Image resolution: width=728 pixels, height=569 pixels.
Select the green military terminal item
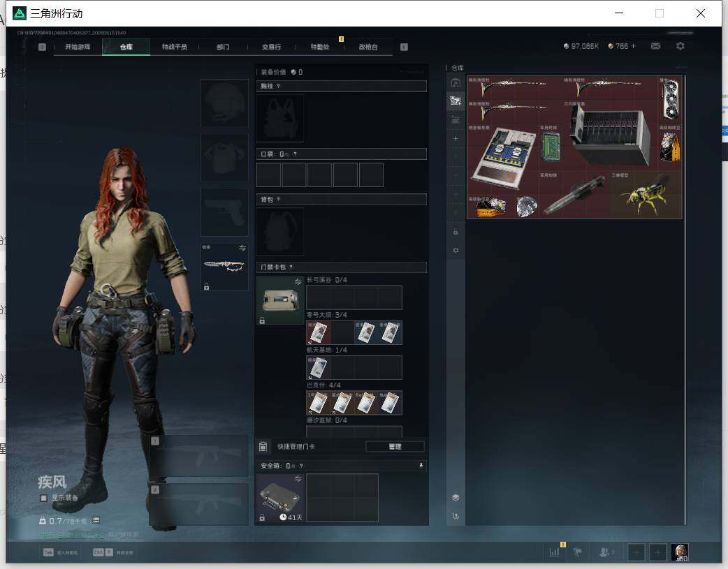click(551, 147)
